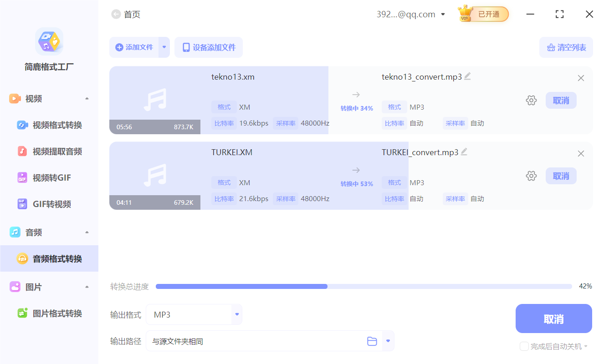The height and width of the screenshot is (364, 604).
Task: Enable 完成后自动关机 checkbox
Action: click(x=524, y=346)
